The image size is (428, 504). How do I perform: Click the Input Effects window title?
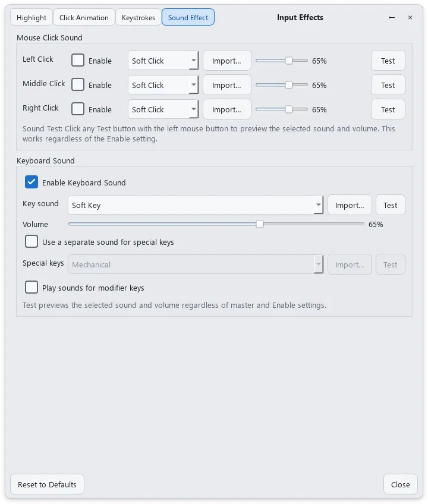(x=300, y=18)
